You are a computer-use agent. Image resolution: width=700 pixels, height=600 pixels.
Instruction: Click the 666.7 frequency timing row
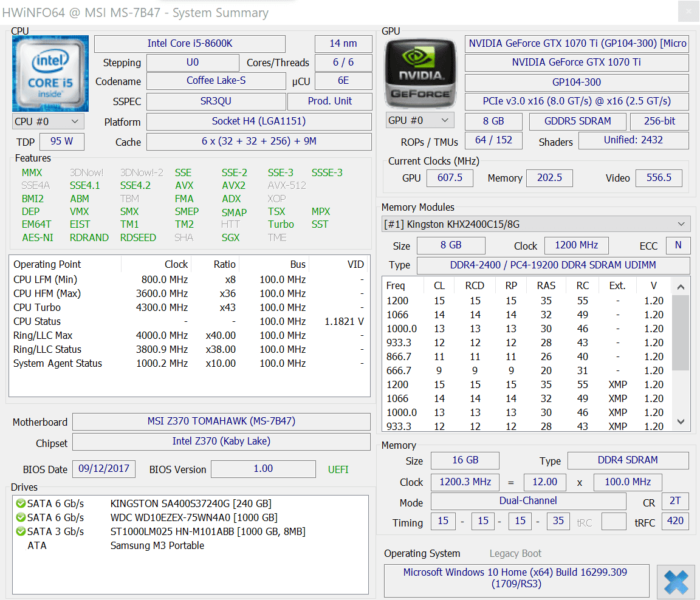(x=527, y=370)
